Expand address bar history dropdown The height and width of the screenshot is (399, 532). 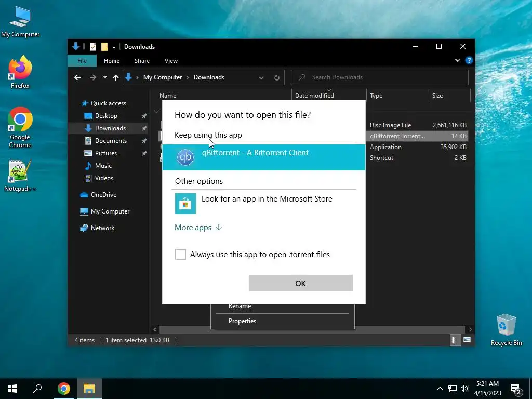point(261,78)
